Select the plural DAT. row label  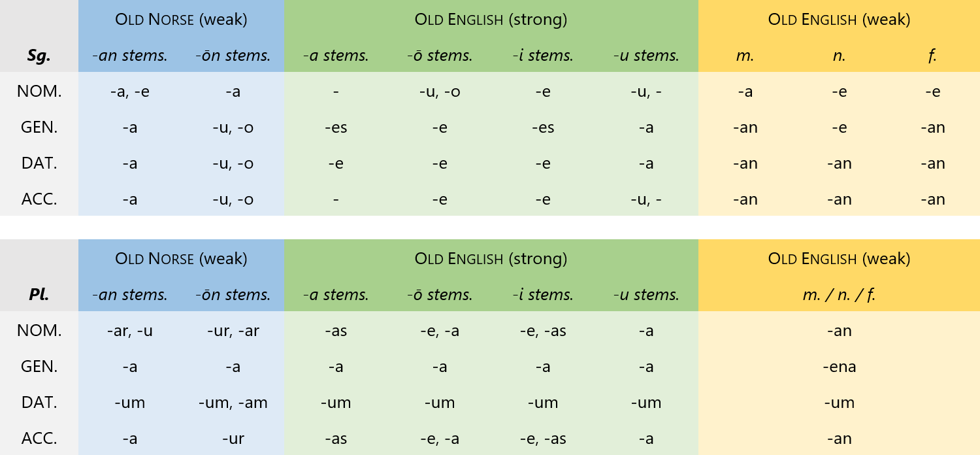pyautogui.click(x=39, y=403)
